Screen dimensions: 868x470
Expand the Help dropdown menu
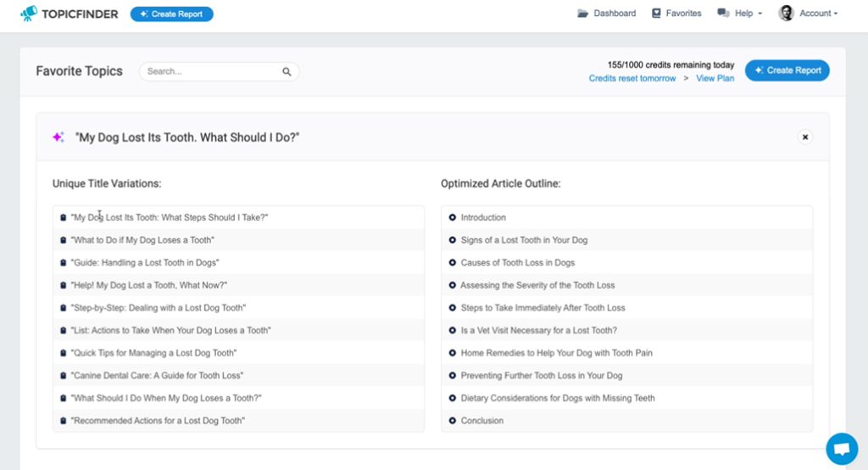(739, 14)
